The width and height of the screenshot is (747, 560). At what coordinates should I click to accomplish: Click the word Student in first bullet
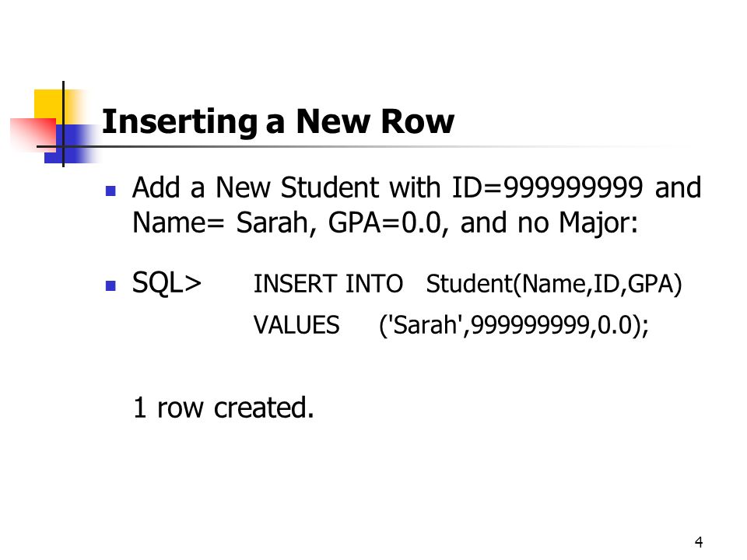click(x=330, y=187)
